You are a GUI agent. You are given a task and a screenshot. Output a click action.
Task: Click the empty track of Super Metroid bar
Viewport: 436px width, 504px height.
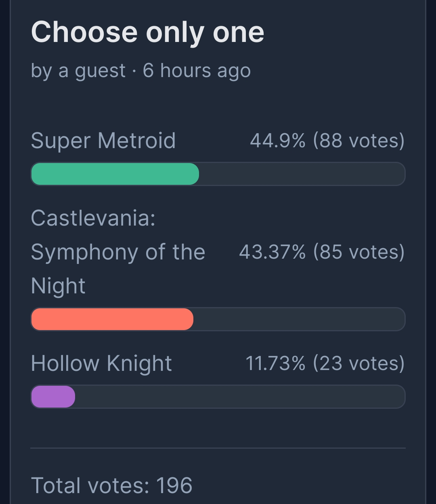pos(302,174)
